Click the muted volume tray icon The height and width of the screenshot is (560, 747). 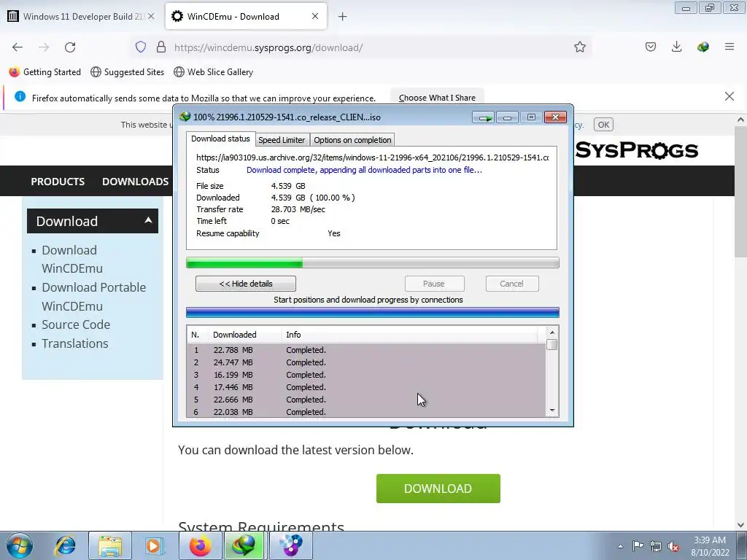click(x=673, y=547)
